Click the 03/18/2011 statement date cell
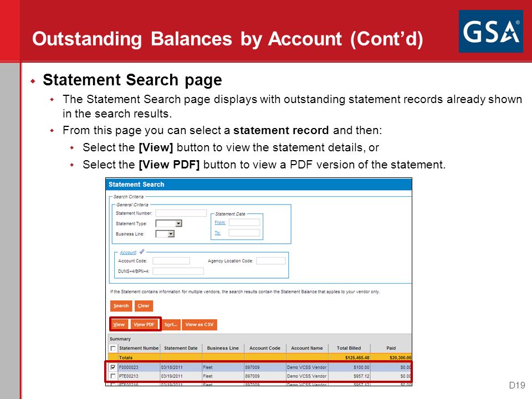The image size is (532, 399). pyautogui.click(x=181, y=367)
